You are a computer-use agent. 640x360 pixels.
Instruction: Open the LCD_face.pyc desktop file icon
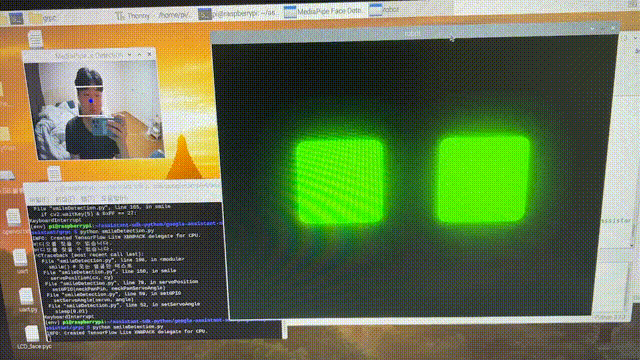33,338
